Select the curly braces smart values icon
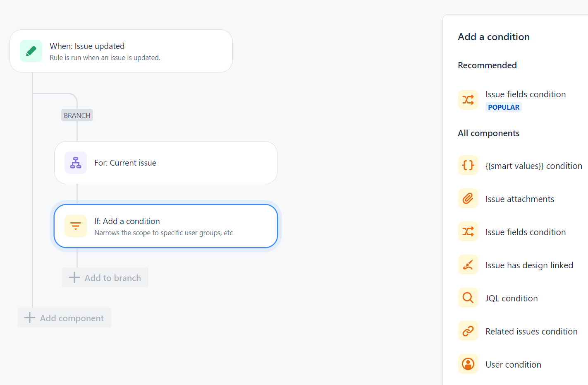Screen dimensions: 588x385 click(x=468, y=165)
